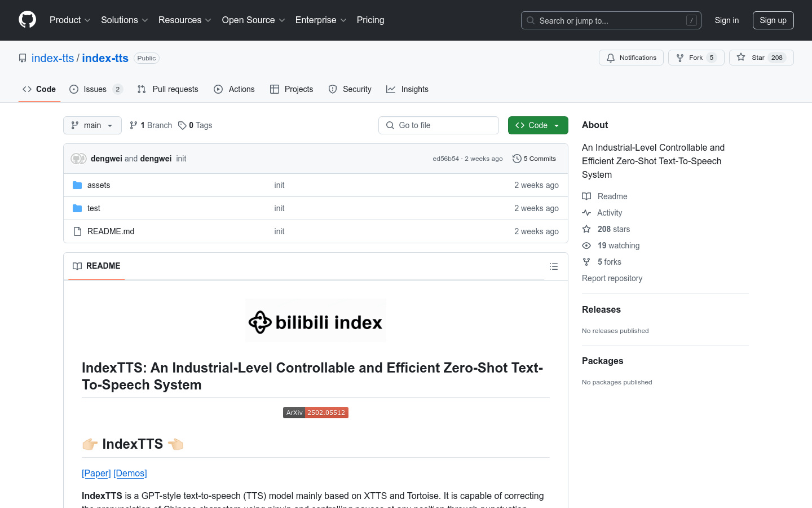Open init commit for assets row

point(279,185)
